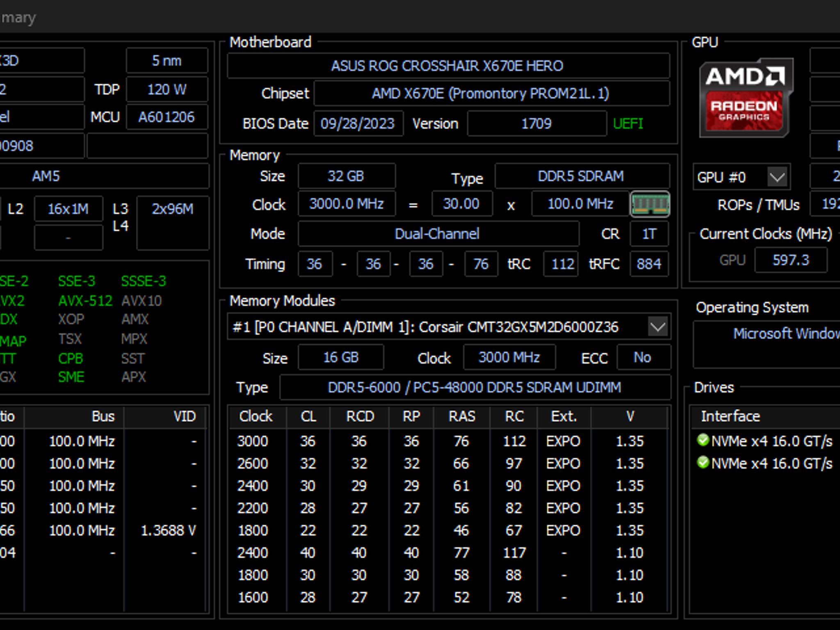Click the memory multiplier 30.00 field
840x630 pixels.
(461, 204)
